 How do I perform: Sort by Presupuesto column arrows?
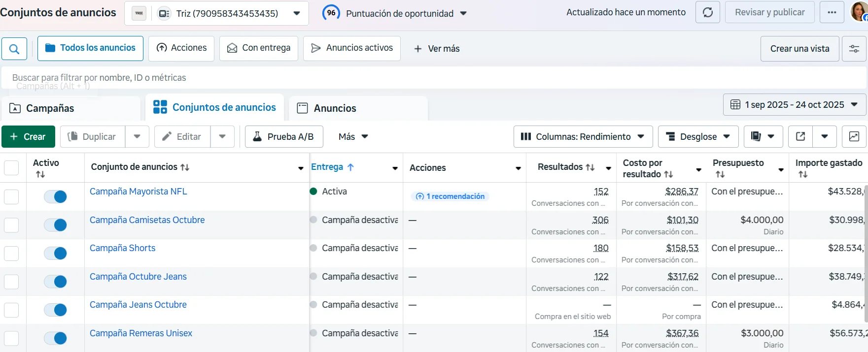[720, 174]
